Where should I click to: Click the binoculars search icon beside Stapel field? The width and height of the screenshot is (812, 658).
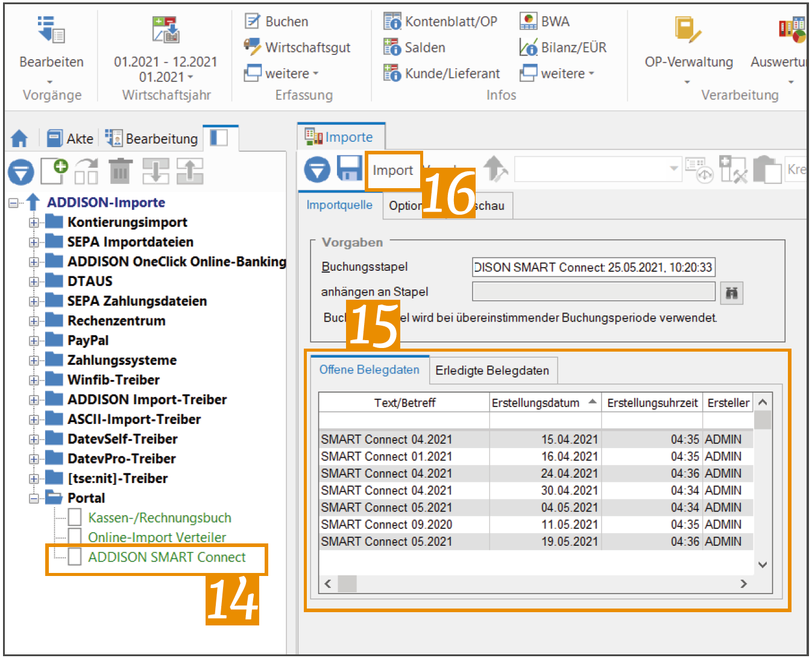pyautogui.click(x=731, y=293)
